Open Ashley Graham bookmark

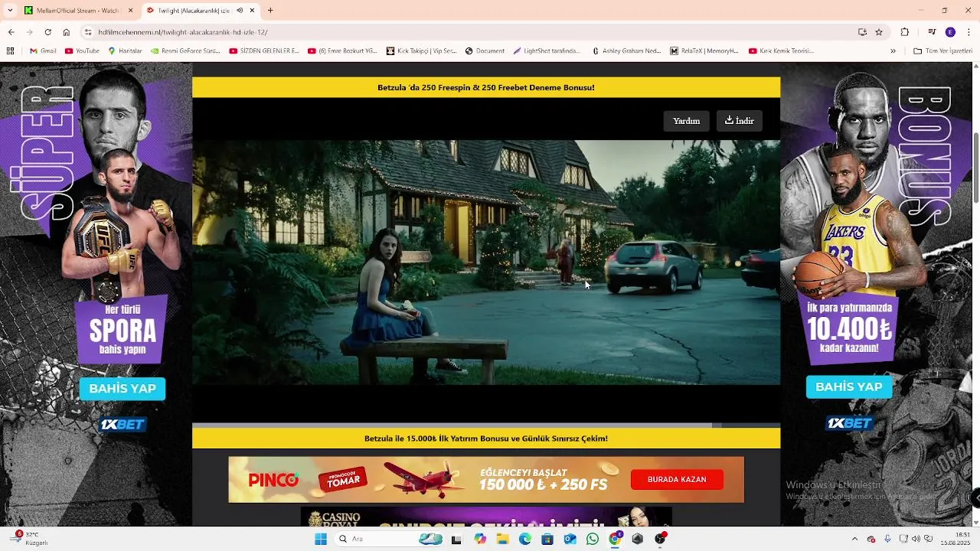click(626, 51)
